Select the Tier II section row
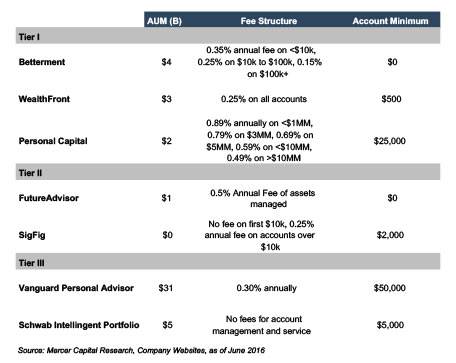The width and height of the screenshot is (456, 363). [x=228, y=172]
